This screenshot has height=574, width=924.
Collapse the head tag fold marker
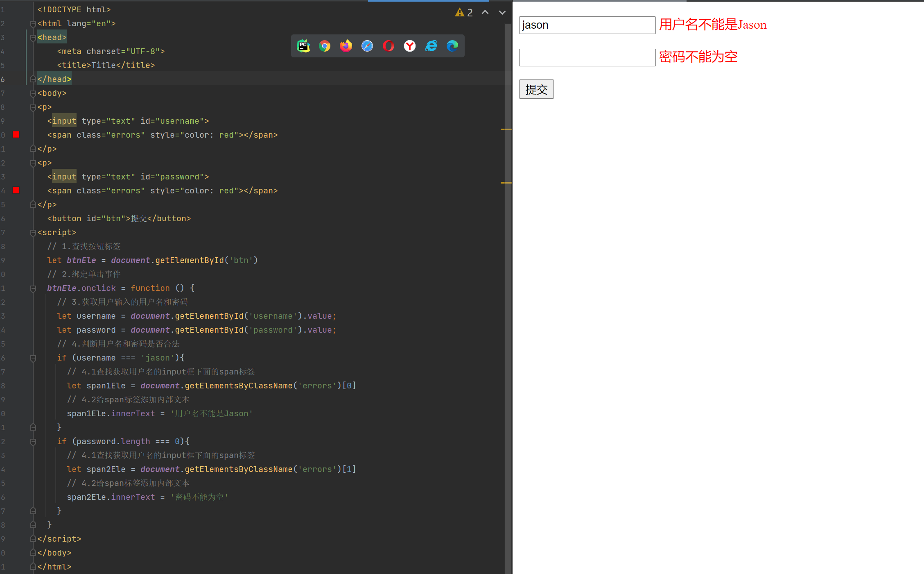[x=33, y=38]
